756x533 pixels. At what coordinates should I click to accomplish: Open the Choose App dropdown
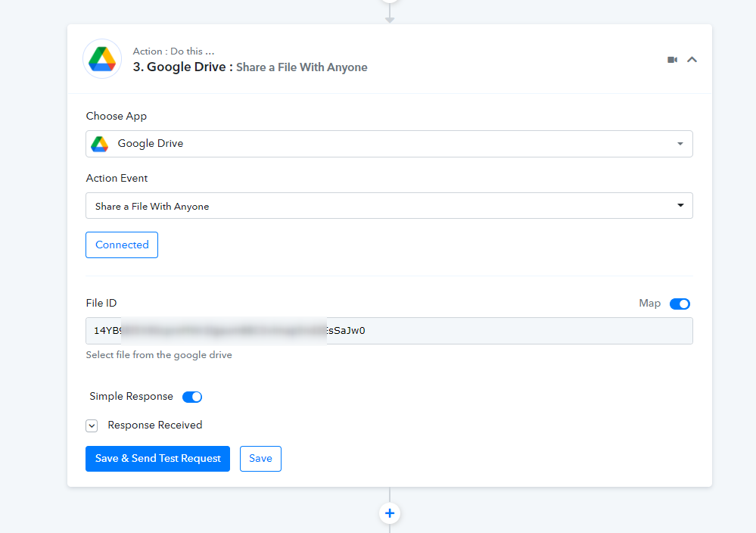tap(389, 144)
